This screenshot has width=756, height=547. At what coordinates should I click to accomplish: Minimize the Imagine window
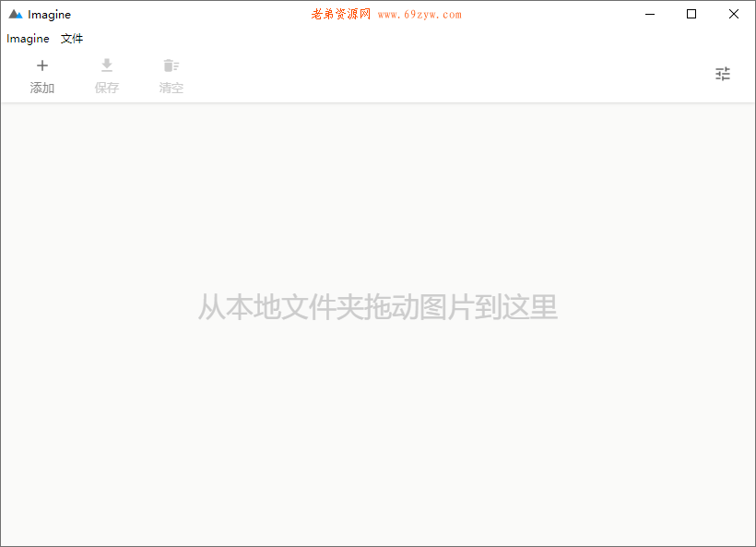(x=649, y=14)
